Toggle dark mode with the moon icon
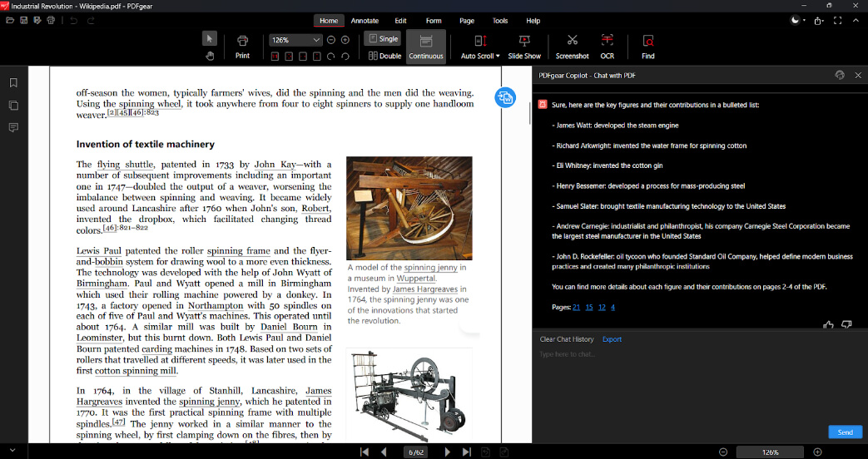 [x=796, y=21]
